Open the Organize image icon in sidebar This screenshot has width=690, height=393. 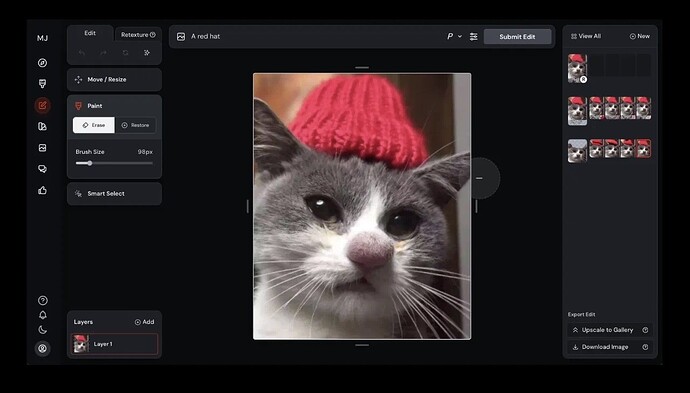click(42, 148)
